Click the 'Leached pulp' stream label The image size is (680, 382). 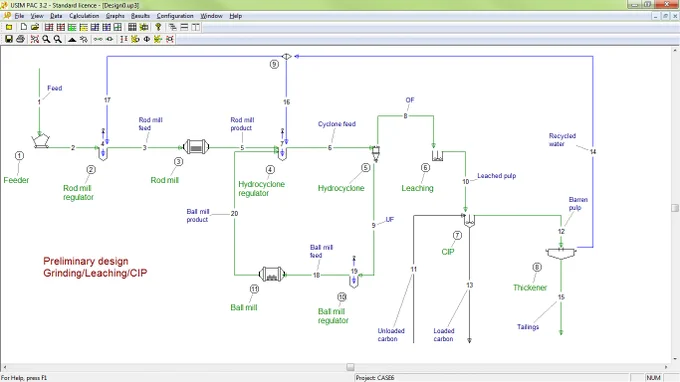tap(497, 176)
